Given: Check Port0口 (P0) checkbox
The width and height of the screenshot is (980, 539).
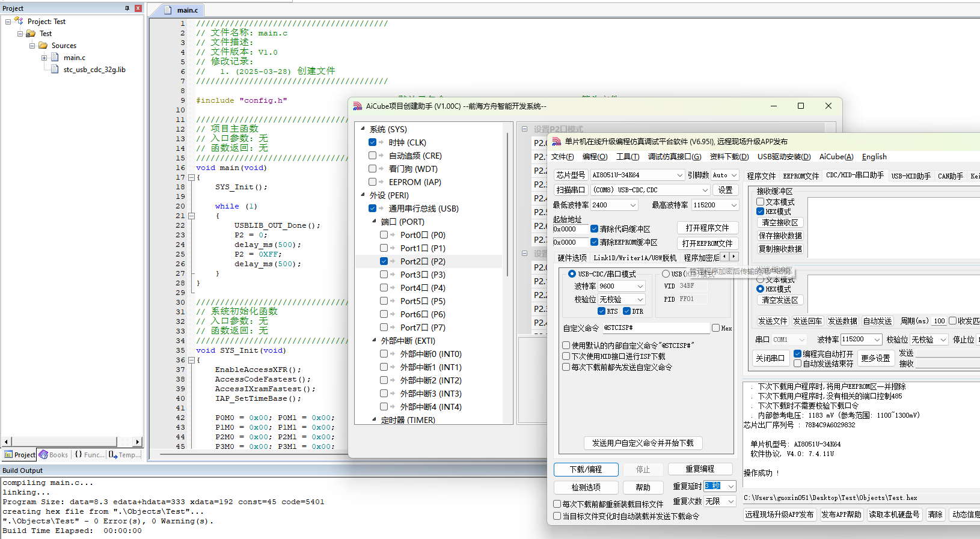Looking at the screenshot, I should (384, 235).
